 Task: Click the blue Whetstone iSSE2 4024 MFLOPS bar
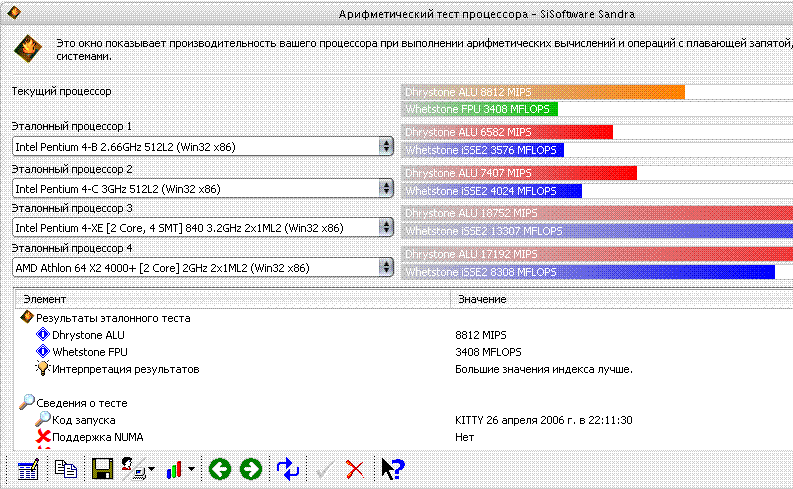pos(492,191)
